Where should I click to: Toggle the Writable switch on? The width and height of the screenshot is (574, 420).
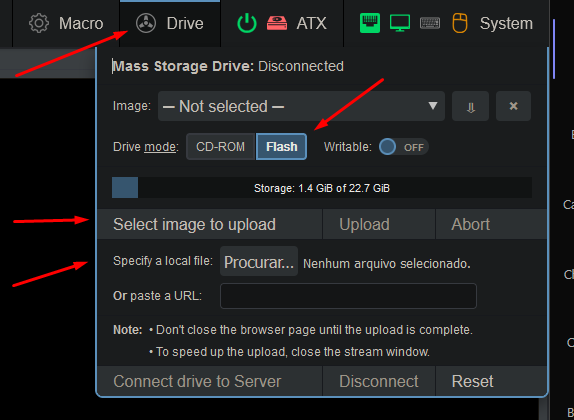[x=403, y=147]
